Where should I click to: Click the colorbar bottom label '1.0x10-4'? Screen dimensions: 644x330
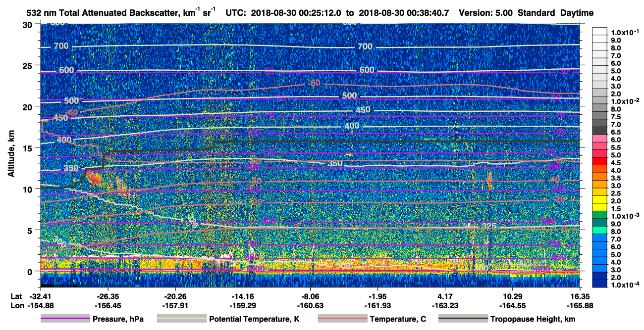coord(626,284)
